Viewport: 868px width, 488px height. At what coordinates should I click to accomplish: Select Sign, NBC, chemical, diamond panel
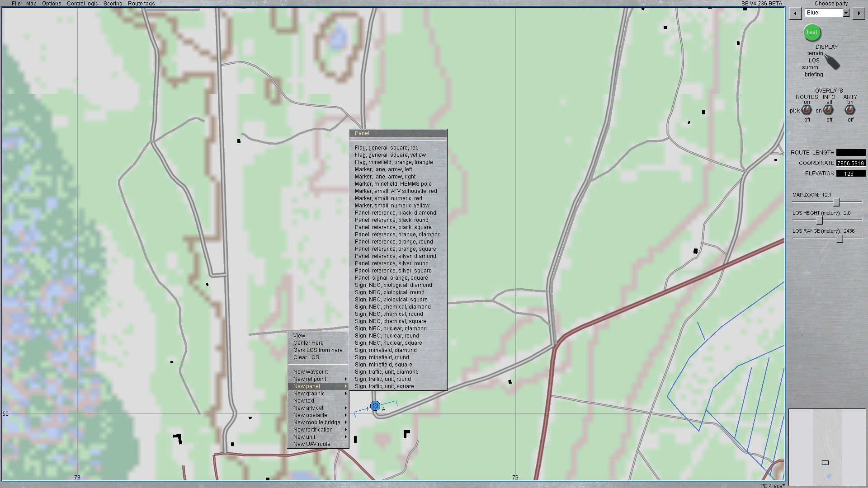click(392, 307)
